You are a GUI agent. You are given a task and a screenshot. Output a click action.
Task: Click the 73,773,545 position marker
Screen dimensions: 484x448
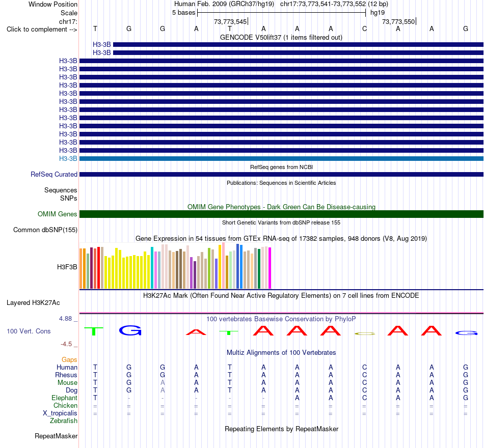coord(230,21)
